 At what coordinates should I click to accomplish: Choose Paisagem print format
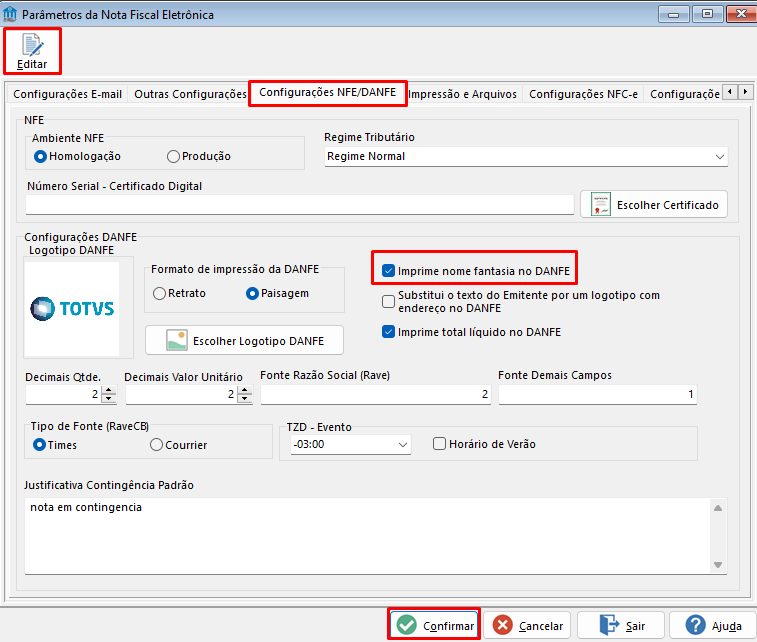pos(252,293)
